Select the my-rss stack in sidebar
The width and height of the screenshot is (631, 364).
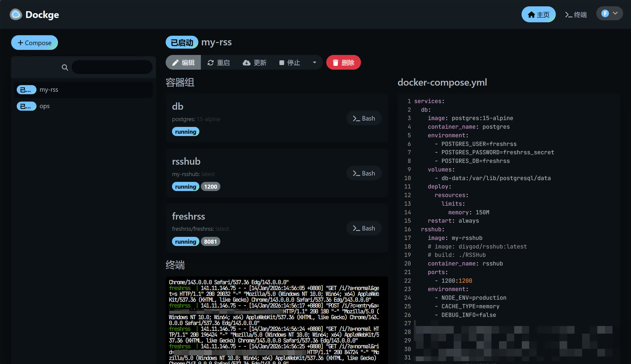coord(49,90)
